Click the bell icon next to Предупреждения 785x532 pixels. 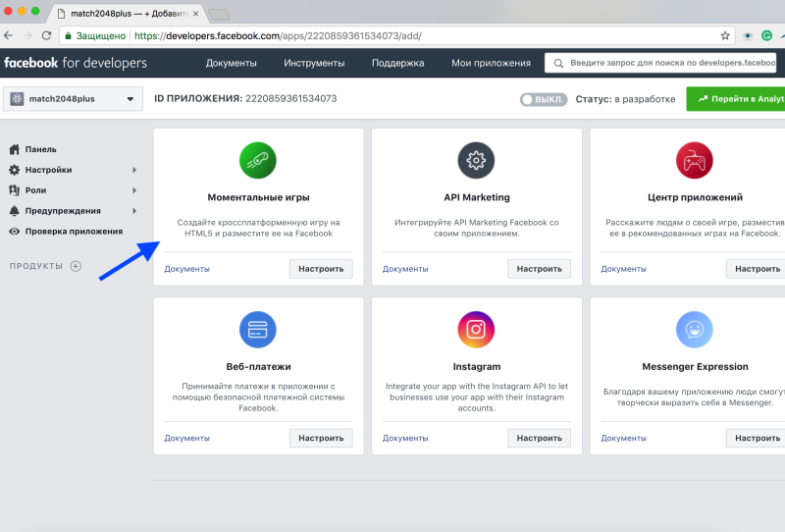(x=15, y=211)
